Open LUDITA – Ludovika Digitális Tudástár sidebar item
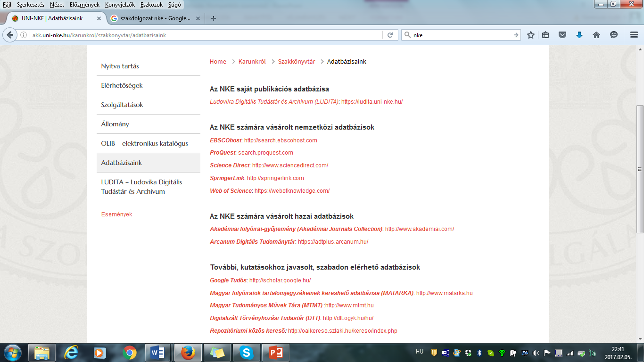Viewport: 644px width, 362px height. (x=149, y=187)
